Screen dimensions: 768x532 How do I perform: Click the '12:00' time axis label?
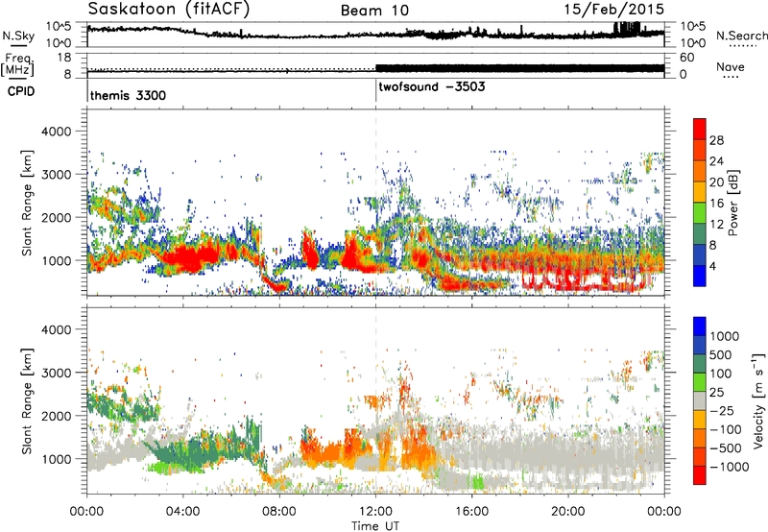coord(375,512)
